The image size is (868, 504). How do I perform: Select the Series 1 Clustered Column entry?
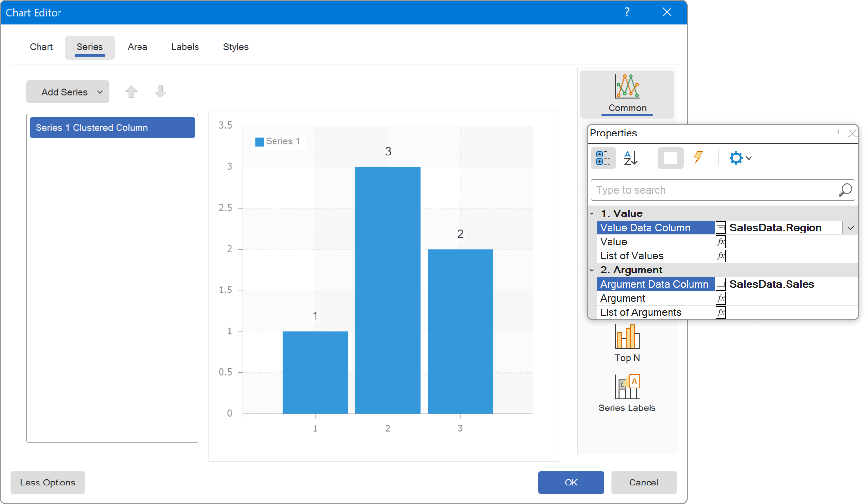point(112,127)
